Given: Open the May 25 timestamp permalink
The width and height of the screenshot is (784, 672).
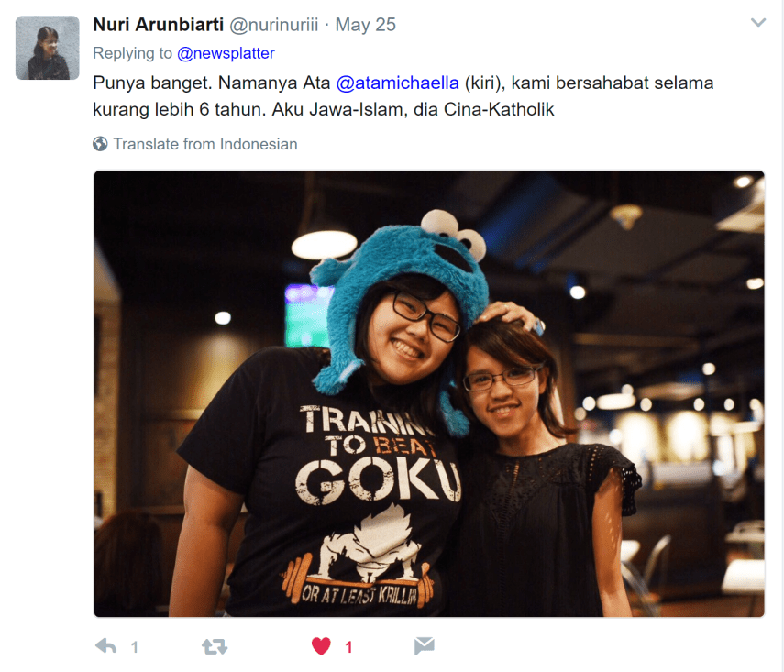Looking at the screenshot, I should click(x=366, y=25).
